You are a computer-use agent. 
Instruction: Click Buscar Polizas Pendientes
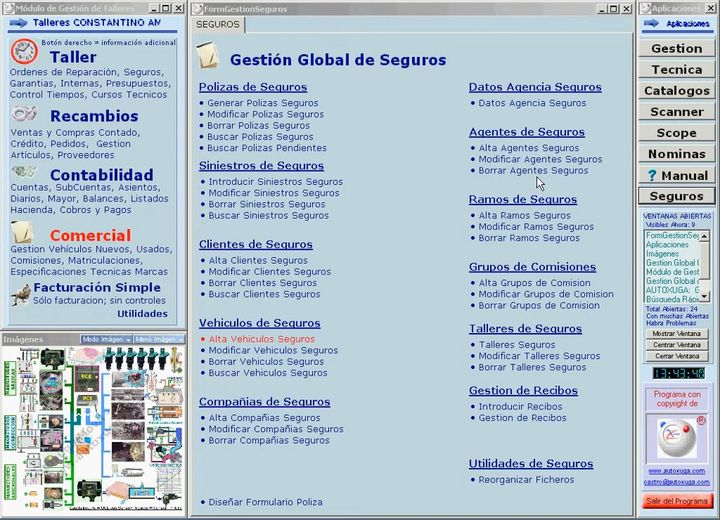[267, 148]
